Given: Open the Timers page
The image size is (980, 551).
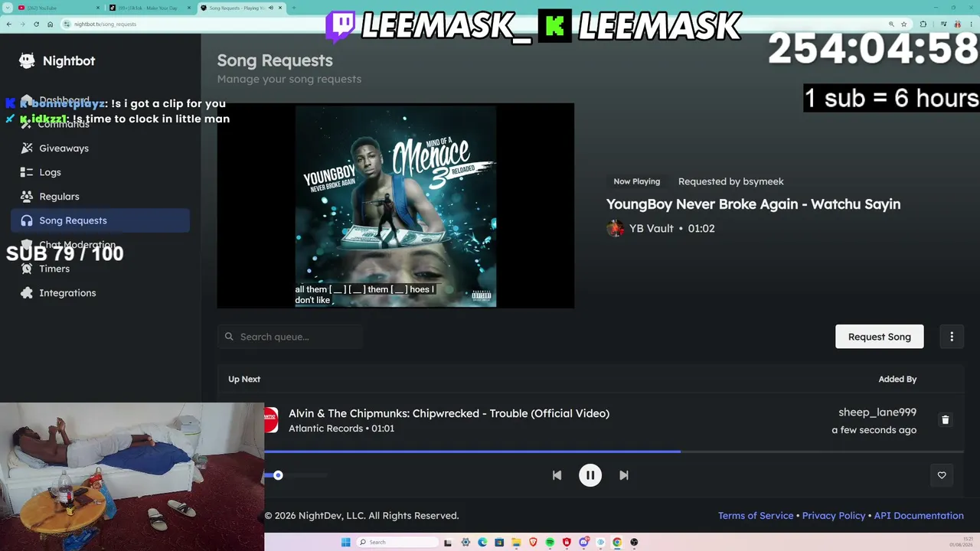Looking at the screenshot, I should pyautogui.click(x=100, y=269).
